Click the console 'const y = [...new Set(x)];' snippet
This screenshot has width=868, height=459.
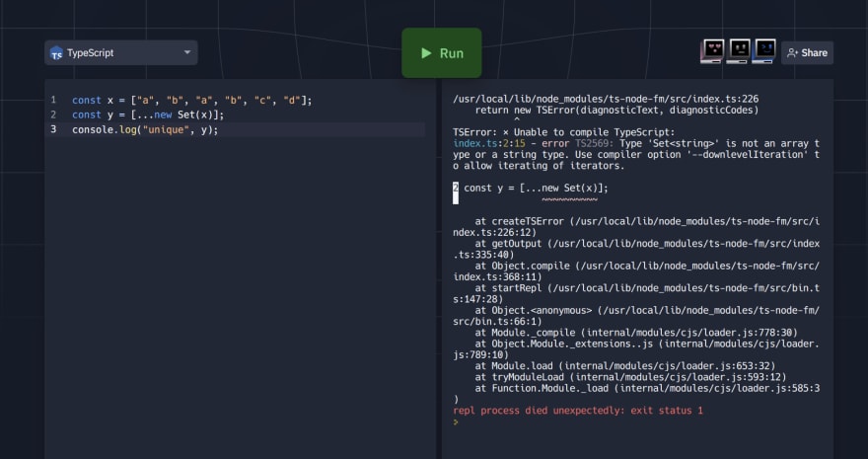point(536,189)
